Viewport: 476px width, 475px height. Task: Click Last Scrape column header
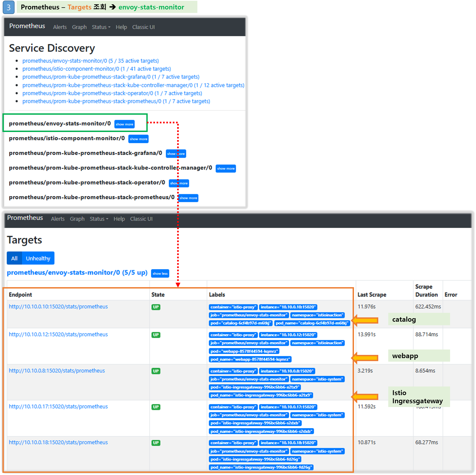pyautogui.click(x=372, y=295)
